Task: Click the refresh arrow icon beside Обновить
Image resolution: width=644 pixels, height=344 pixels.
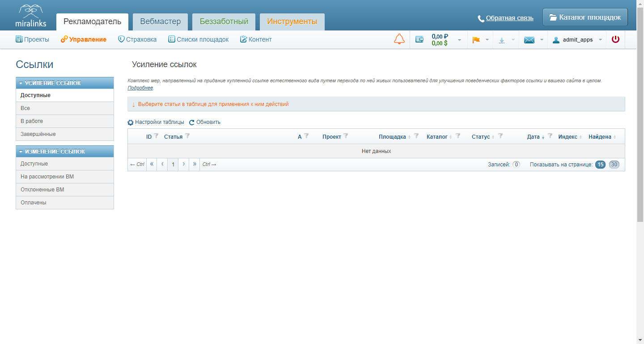Action: 192,123
